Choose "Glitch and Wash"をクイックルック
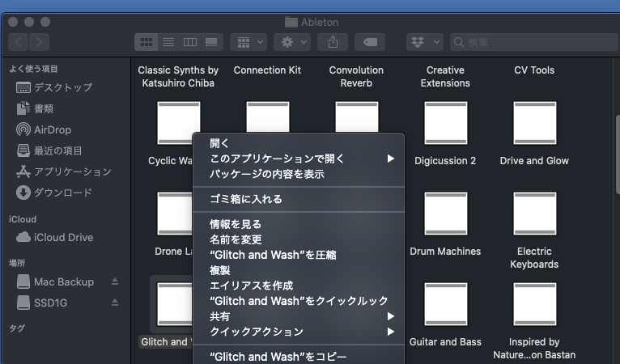The image size is (620, 364). click(299, 301)
